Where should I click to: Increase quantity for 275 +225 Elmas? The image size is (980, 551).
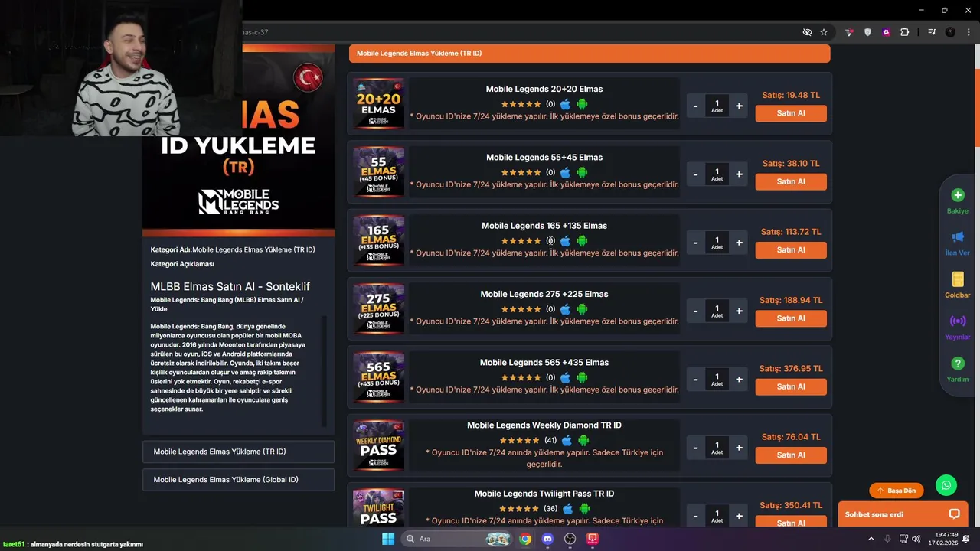739,311
